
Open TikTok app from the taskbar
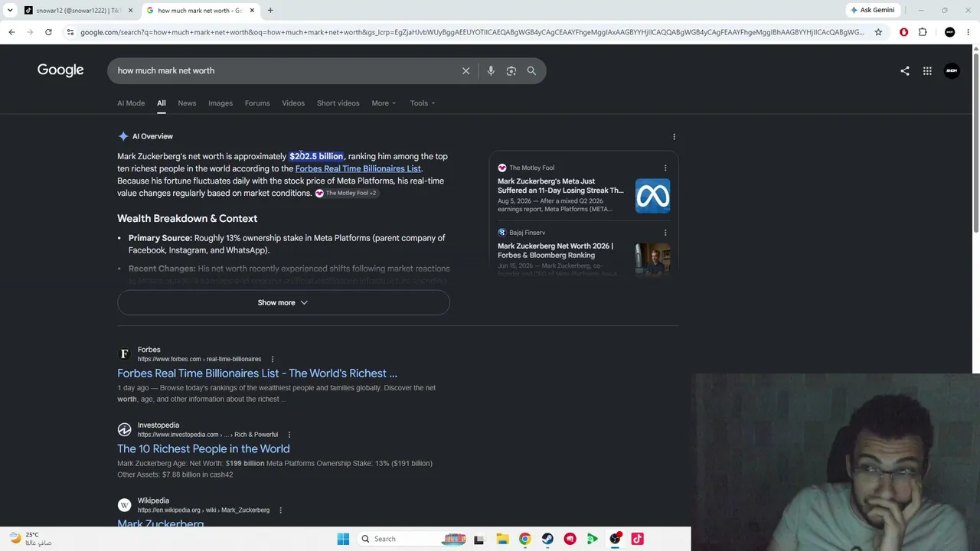[637, 539]
